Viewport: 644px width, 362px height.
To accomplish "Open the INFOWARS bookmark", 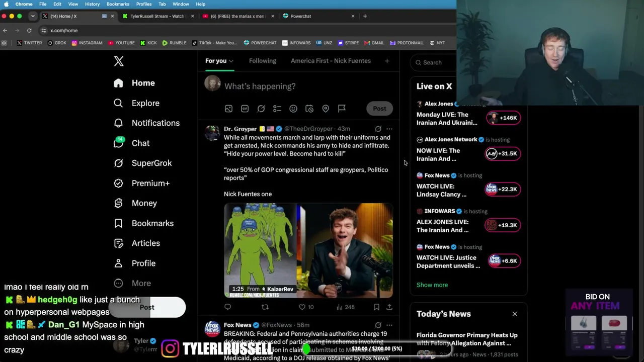I will click(296, 43).
